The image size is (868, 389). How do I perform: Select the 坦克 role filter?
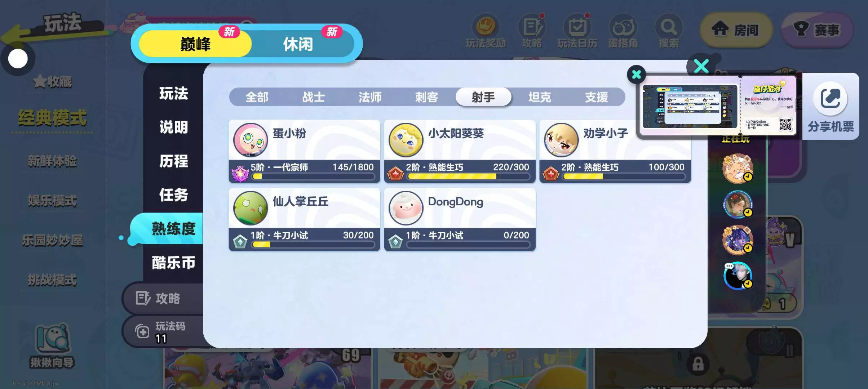point(540,97)
